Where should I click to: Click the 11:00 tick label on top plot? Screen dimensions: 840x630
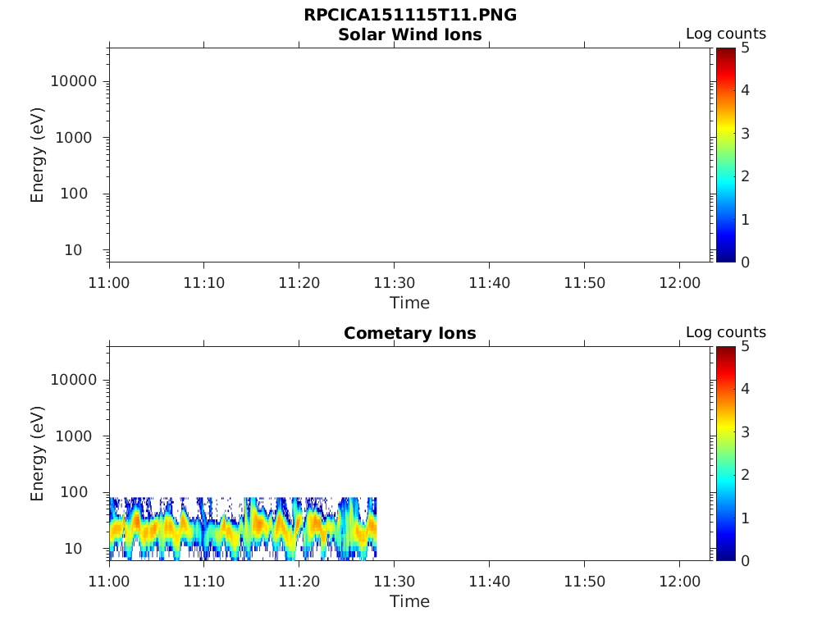[109, 283]
